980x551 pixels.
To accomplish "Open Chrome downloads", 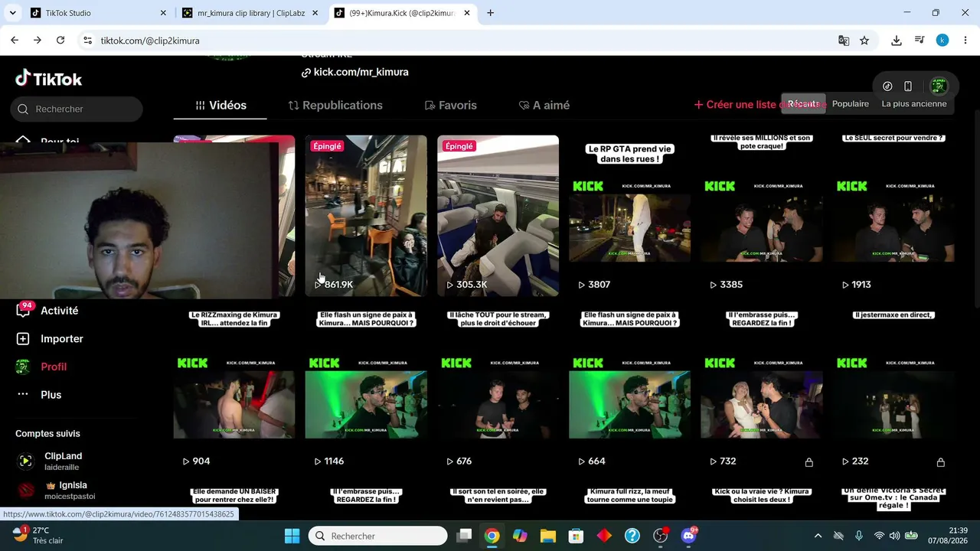I will (x=897, y=41).
